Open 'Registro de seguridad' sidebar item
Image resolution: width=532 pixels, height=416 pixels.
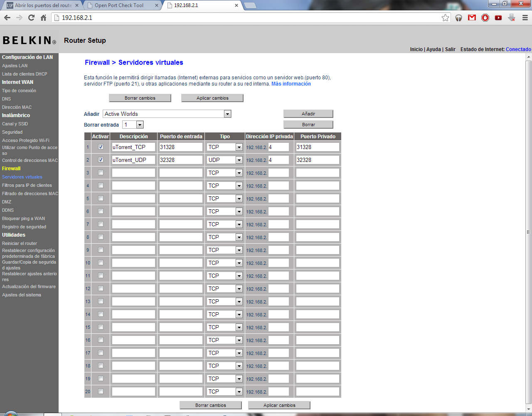click(x=24, y=227)
